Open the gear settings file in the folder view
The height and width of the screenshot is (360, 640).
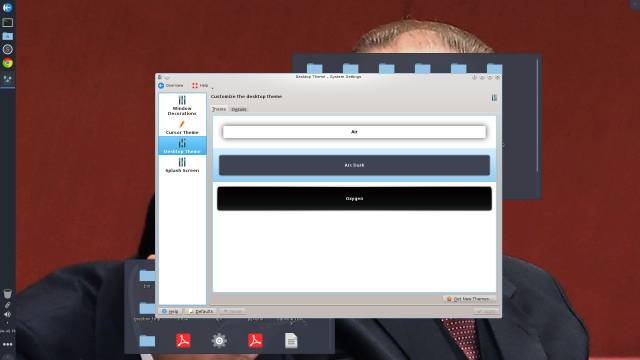pos(219,340)
